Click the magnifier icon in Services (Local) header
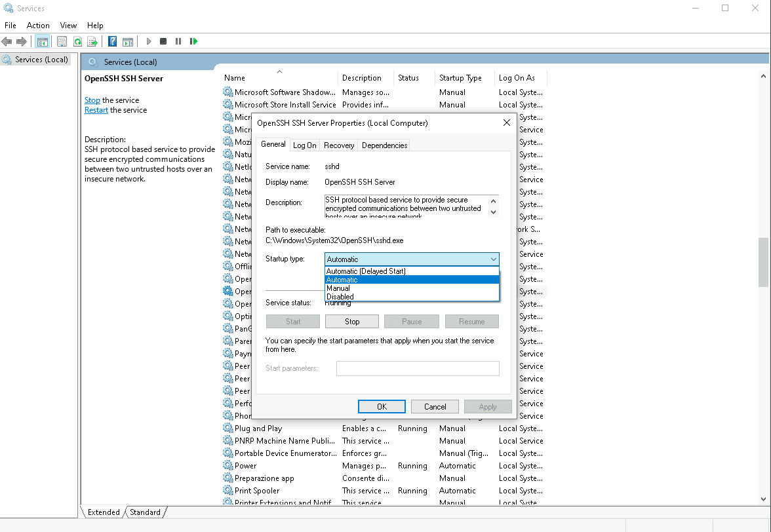Screen dimensions: 771x532 pos(92,62)
